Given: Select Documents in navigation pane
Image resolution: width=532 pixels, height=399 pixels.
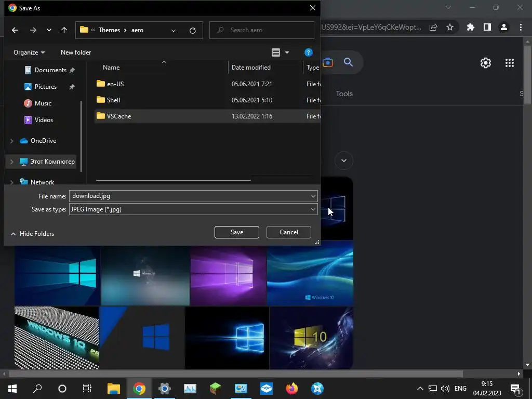Looking at the screenshot, I should pyautogui.click(x=50, y=70).
